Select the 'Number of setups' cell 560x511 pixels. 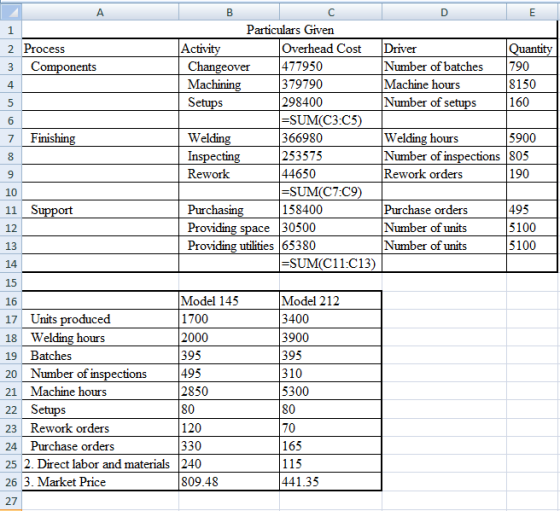click(444, 102)
